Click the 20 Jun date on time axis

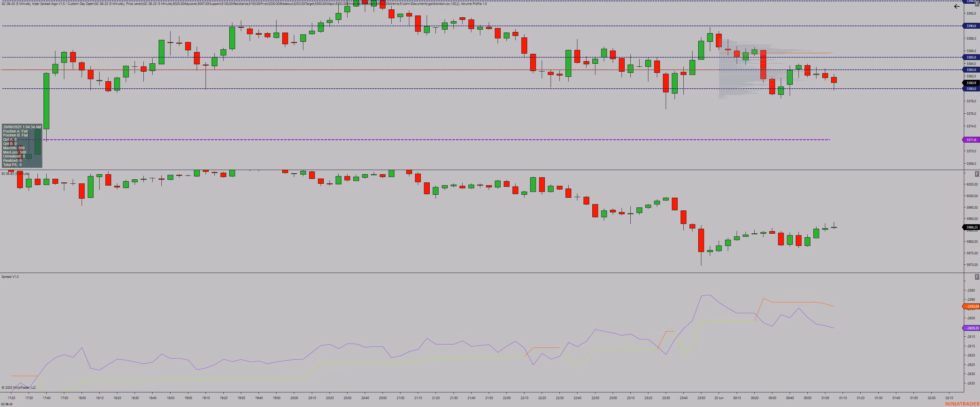tap(719, 398)
